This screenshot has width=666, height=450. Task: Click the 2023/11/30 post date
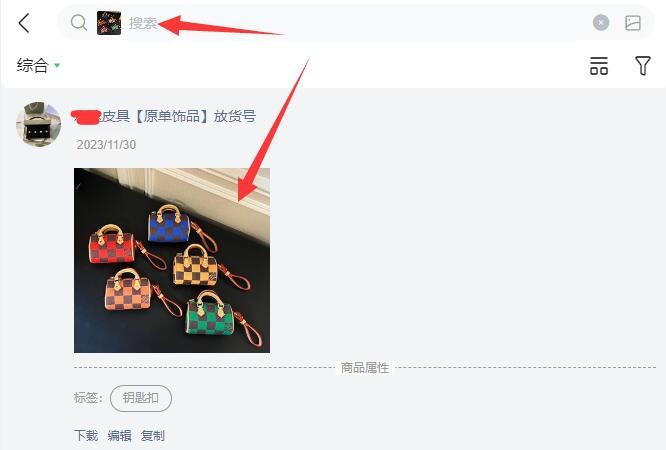[106, 145]
